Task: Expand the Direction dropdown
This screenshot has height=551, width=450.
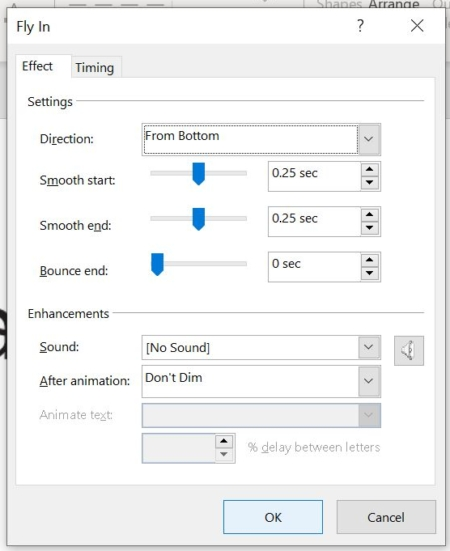Action: tap(369, 139)
